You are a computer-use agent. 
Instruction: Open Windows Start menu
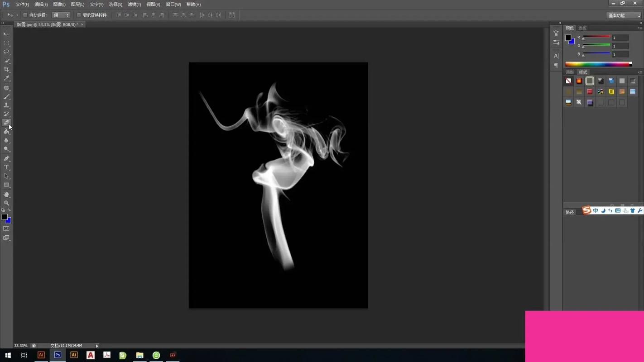point(8,355)
